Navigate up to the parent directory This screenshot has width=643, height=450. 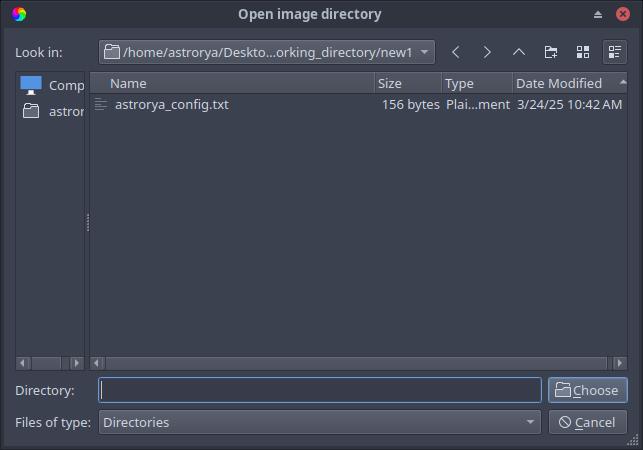tap(519, 52)
